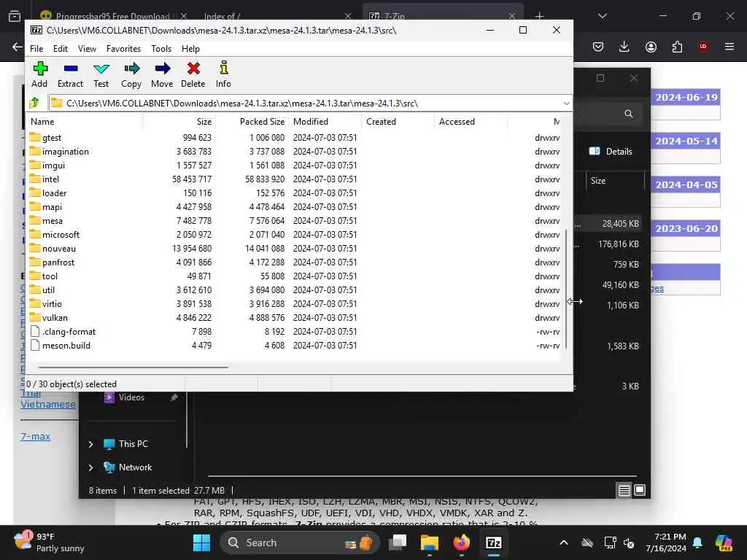This screenshot has width=747, height=560.
Task: Open the View menu
Action: coord(87,49)
